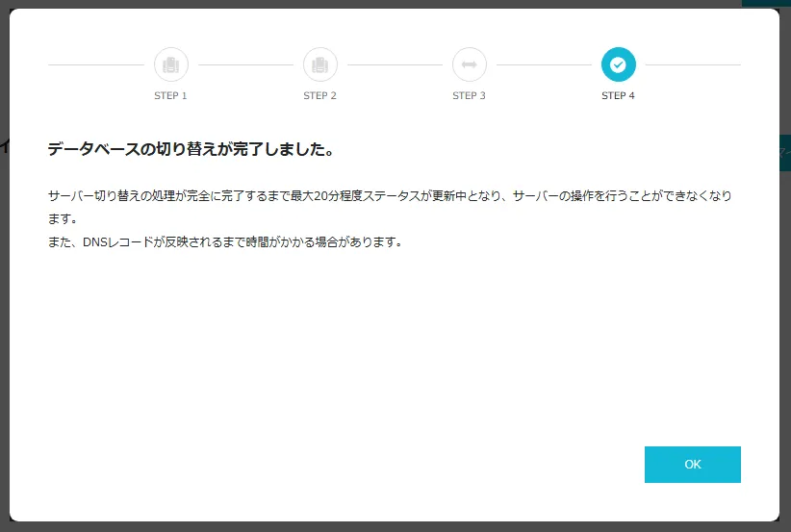Click the STEP 4 completed checkmark icon
Image resolution: width=791 pixels, height=532 pixels.
(x=618, y=64)
